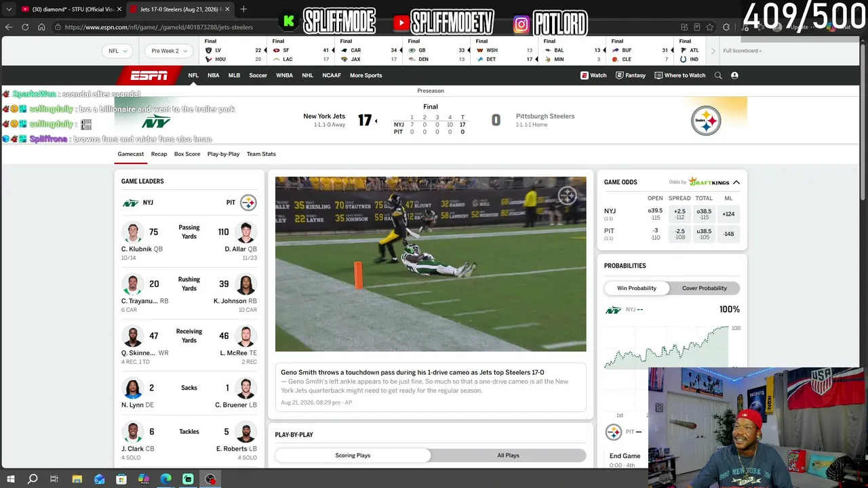Viewport: 868px width, 488px height.
Task: Open the Pre Week 2 dropdown
Action: [x=168, y=51]
